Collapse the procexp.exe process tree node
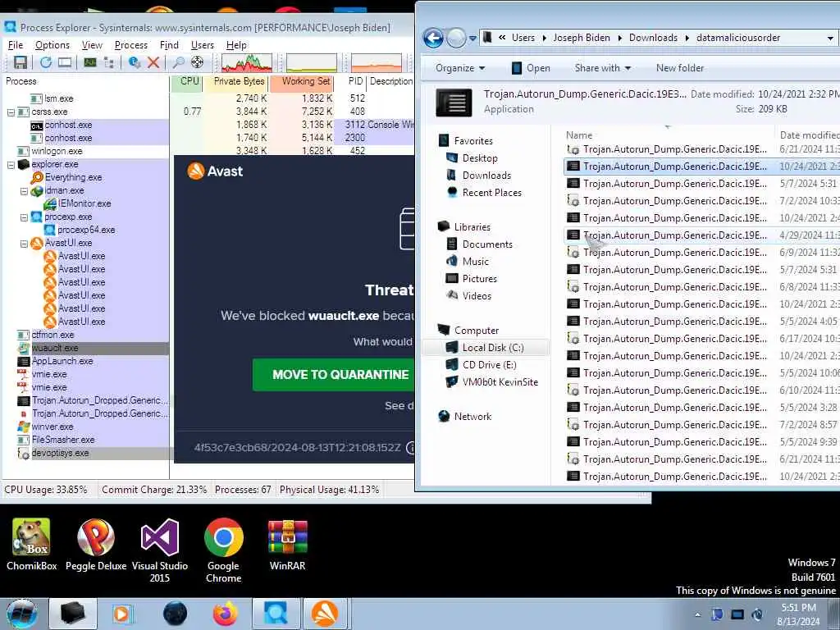 pos(24,217)
